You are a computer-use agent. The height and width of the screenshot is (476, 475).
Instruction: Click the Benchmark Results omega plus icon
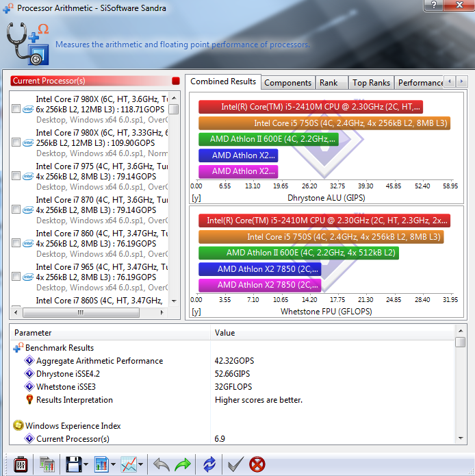18,348
